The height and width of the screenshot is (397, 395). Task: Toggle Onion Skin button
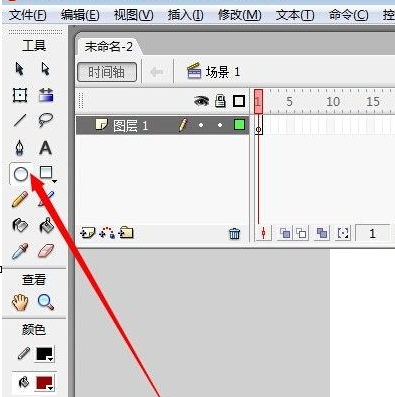coord(285,233)
